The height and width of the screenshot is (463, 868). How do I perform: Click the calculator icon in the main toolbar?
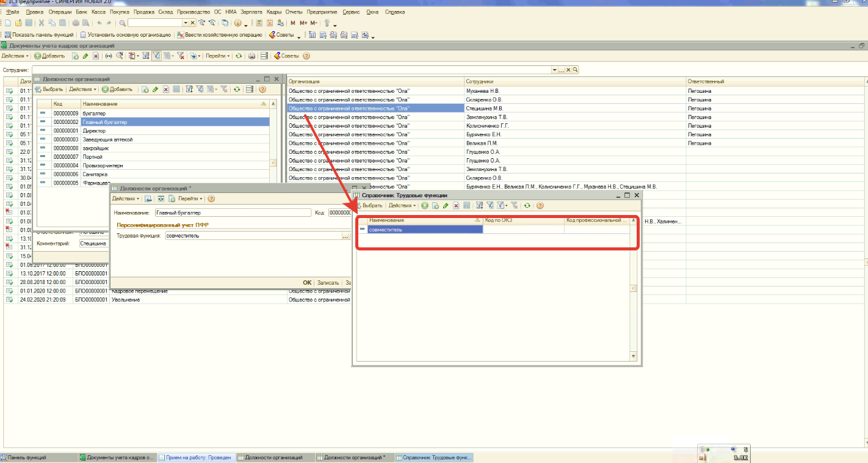click(259, 23)
